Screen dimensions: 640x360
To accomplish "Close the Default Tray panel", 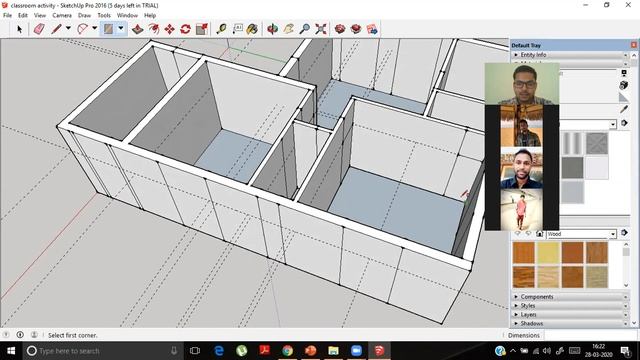I will (633, 45).
